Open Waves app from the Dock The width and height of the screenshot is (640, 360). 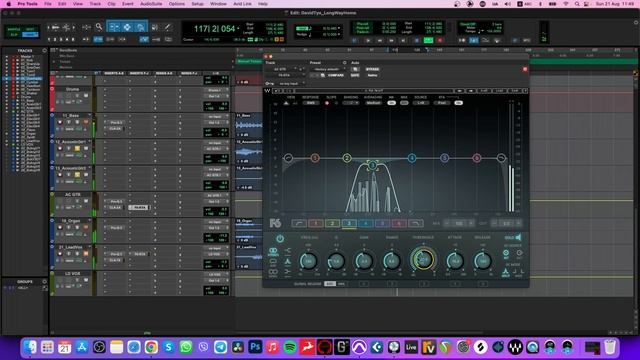[515, 347]
